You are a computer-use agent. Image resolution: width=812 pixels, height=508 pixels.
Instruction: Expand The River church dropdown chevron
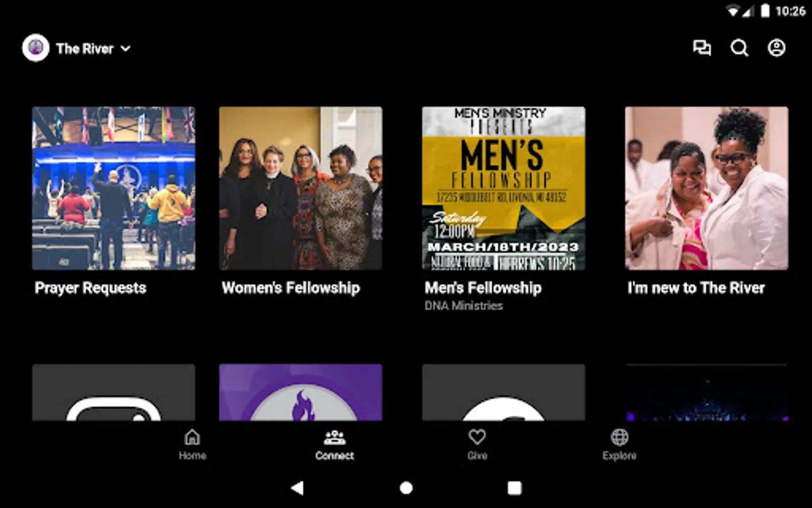tap(126, 49)
